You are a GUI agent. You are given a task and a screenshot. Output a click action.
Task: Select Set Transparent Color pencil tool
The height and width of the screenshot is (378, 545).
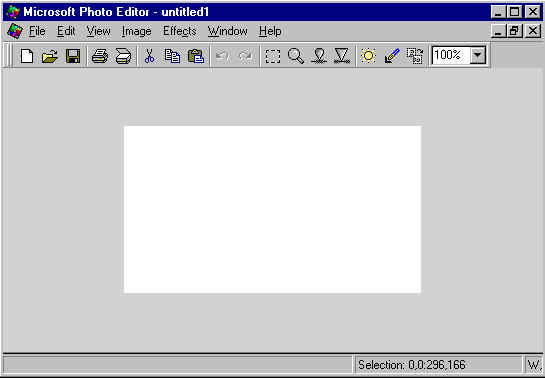click(x=392, y=56)
